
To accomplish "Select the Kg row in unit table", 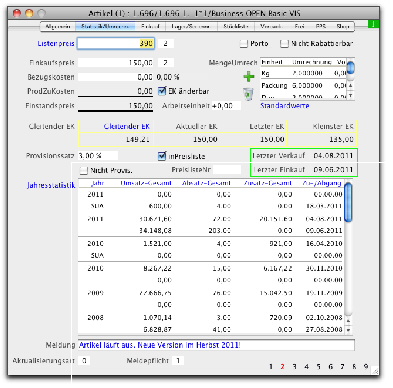I will tap(303, 73).
